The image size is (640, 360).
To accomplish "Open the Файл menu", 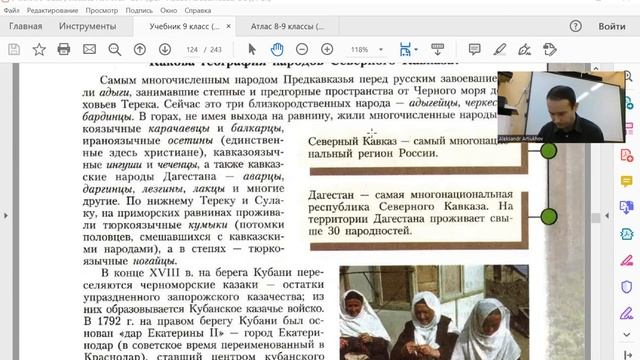I will pyautogui.click(x=11, y=10).
